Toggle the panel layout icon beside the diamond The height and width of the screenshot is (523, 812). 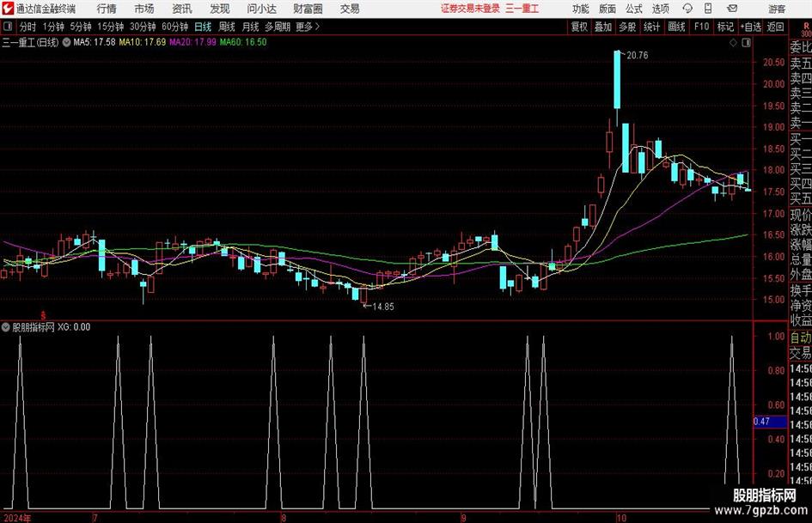tap(746, 43)
